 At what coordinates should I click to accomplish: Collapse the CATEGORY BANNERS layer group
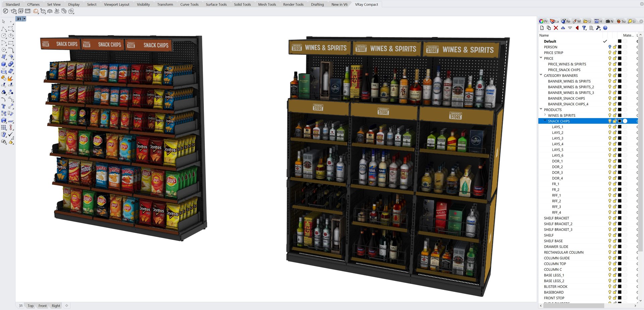point(541,75)
